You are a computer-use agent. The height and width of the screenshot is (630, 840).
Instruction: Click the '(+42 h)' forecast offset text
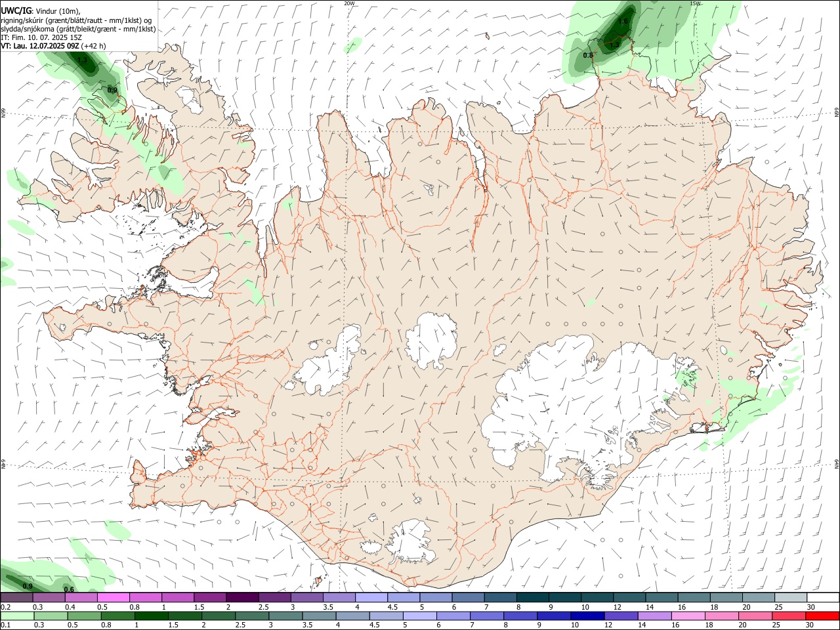[94, 46]
